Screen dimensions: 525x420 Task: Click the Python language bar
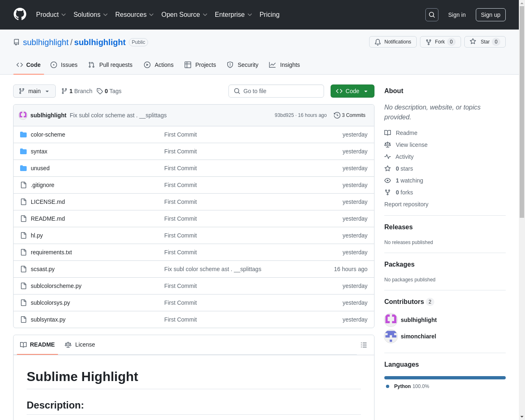pyautogui.click(x=445, y=378)
